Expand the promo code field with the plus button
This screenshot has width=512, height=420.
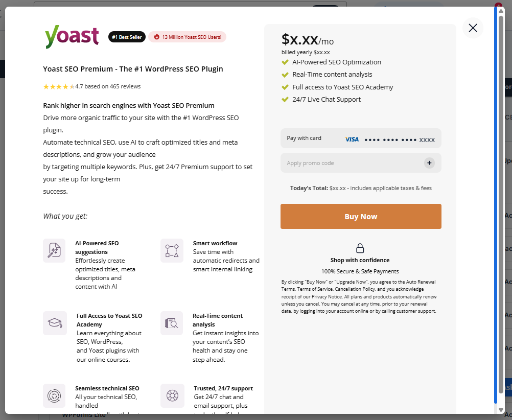point(429,163)
